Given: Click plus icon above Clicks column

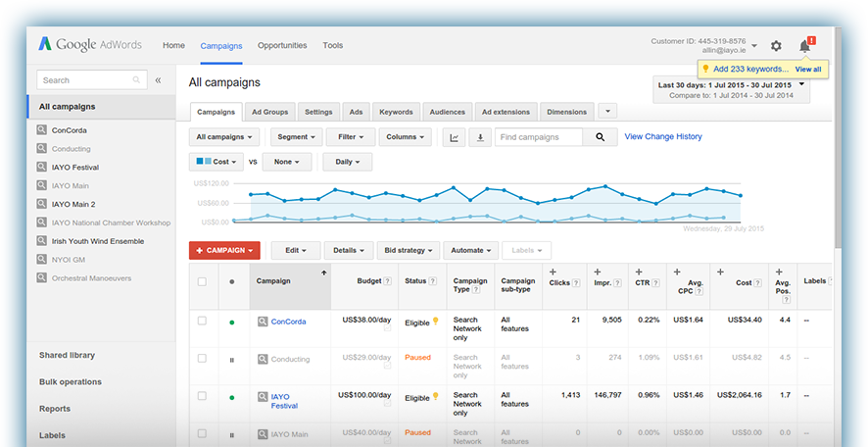Looking at the screenshot, I should coord(552,272).
